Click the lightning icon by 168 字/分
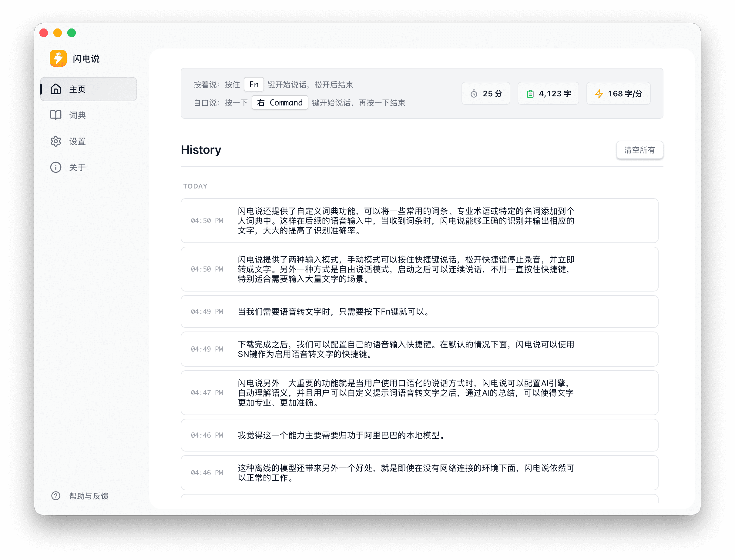Screen dimensions: 735x560 (599, 94)
